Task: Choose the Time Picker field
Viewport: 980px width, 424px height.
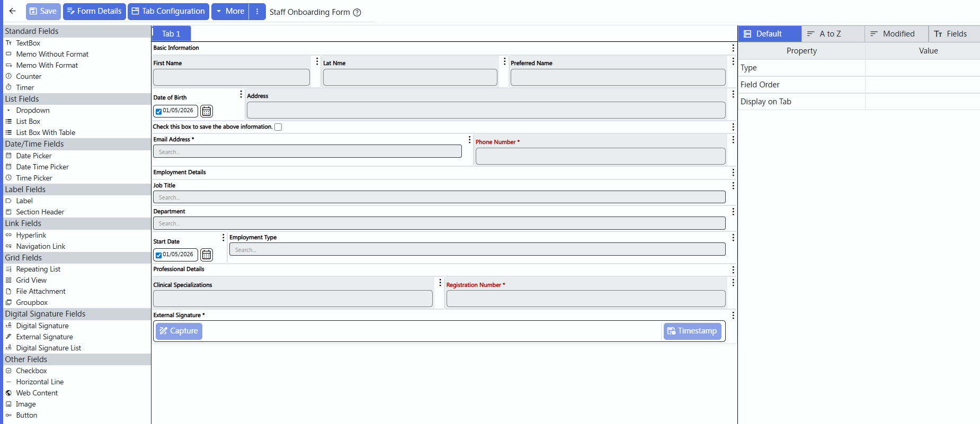Action: (x=34, y=178)
